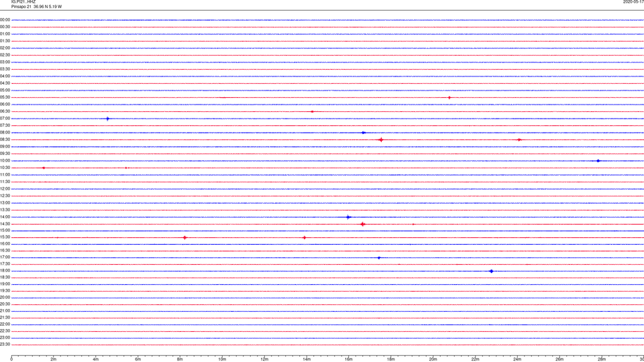Click the "15:30" time label
The height and width of the screenshot is (362, 644).
coord(5,237)
